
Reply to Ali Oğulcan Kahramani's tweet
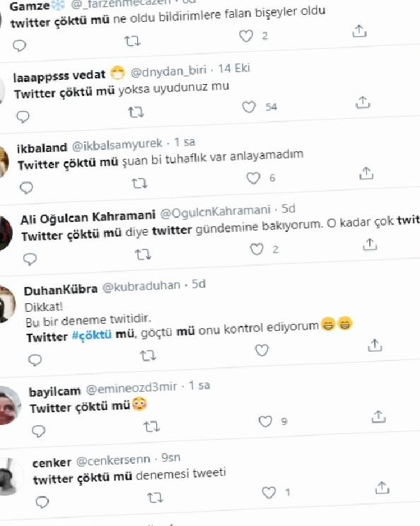tap(30, 259)
